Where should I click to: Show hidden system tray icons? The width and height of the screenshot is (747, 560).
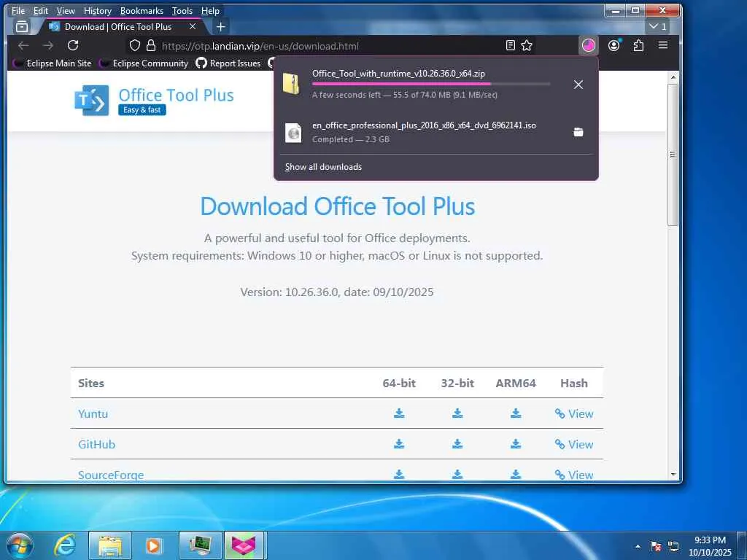tap(638, 547)
